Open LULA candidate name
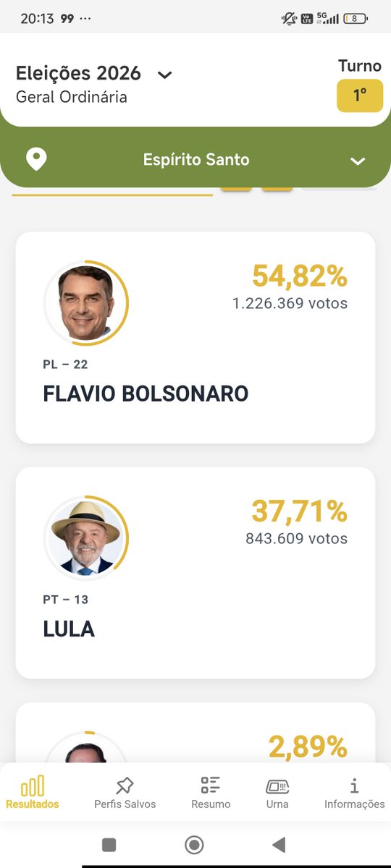Image resolution: width=391 pixels, height=868 pixels. pyautogui.click(x=69, y=629)
